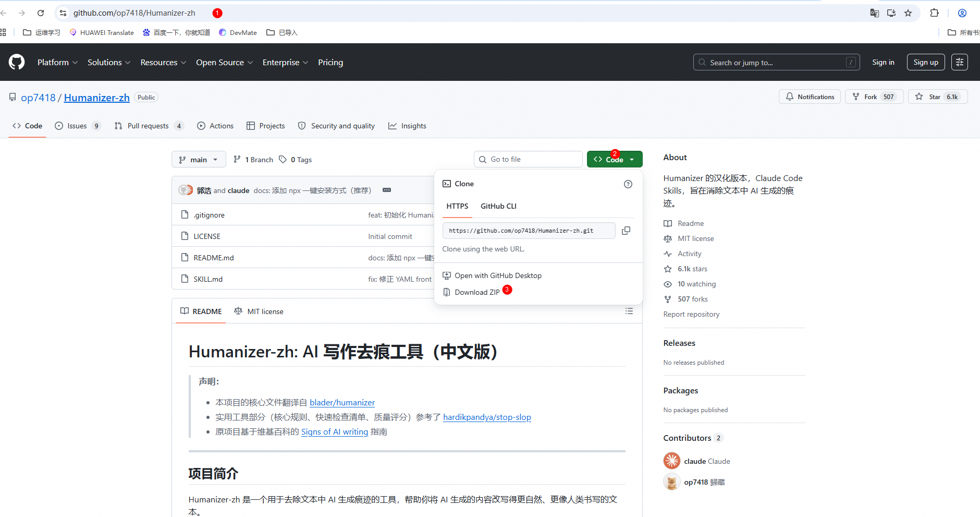
Task: Expand the Platform menu
Action: pyautogui.click(x=57, y=62)
